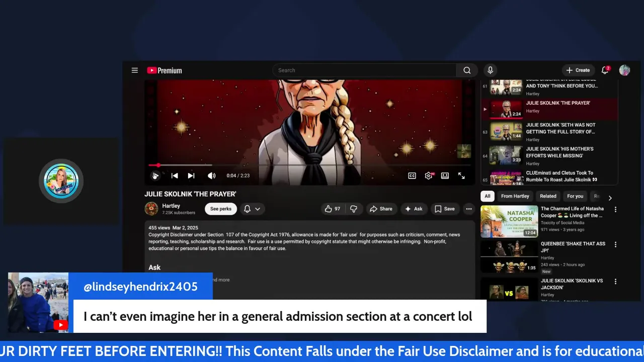Click the video title JULIE SKOLNIK 'THE PRAYER'
This screenshot has height=362, width=644.
point(190,194)
